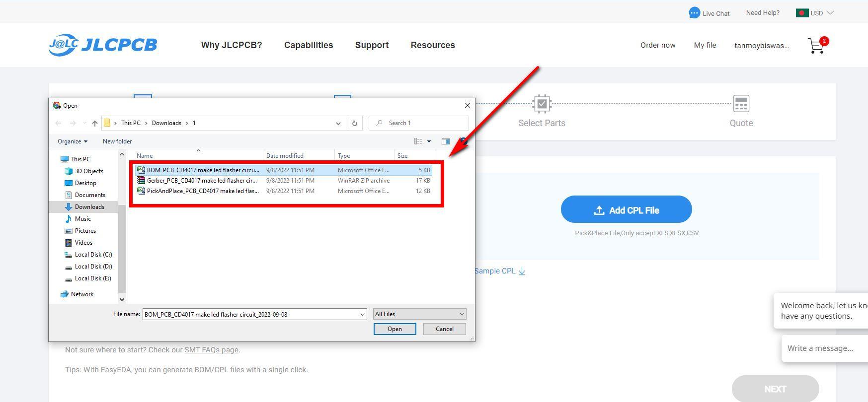The height and width of the screenshot is (402, 868).
Task: Open the USD currency dropdown
Action: (815, 13)
